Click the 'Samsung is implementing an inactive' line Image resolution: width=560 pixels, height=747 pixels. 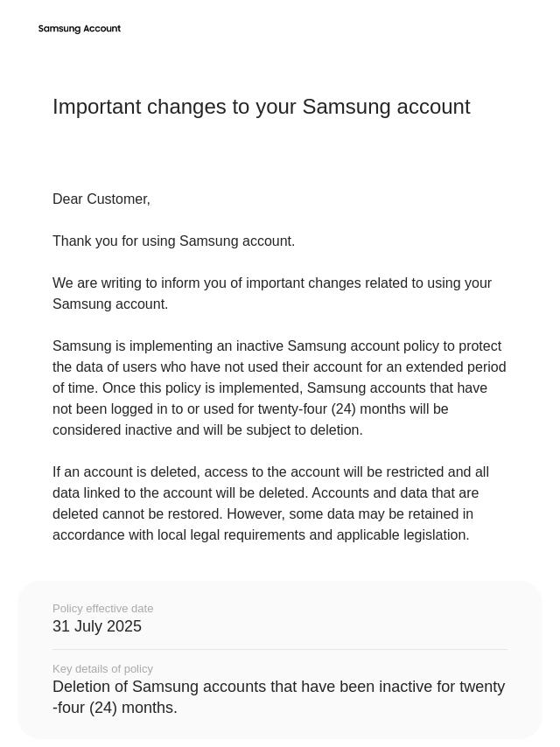coord(276,346)
